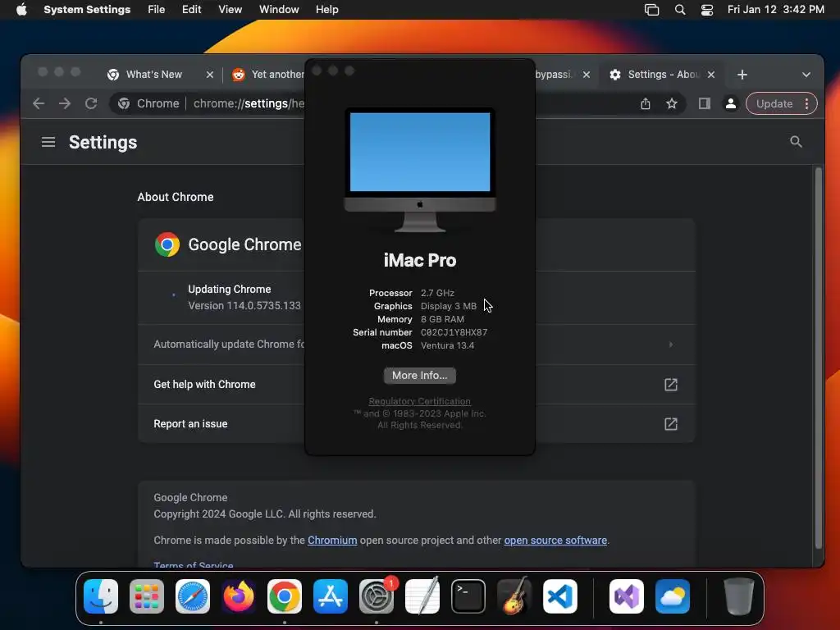840x630 pixels.
Task: Open System Settings in the Dock
Action: (376, 596)
